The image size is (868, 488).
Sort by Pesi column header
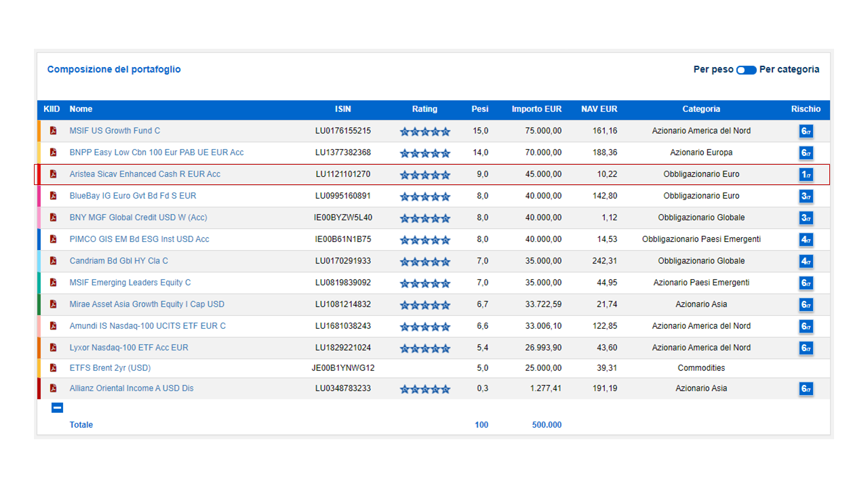[480, 109]
